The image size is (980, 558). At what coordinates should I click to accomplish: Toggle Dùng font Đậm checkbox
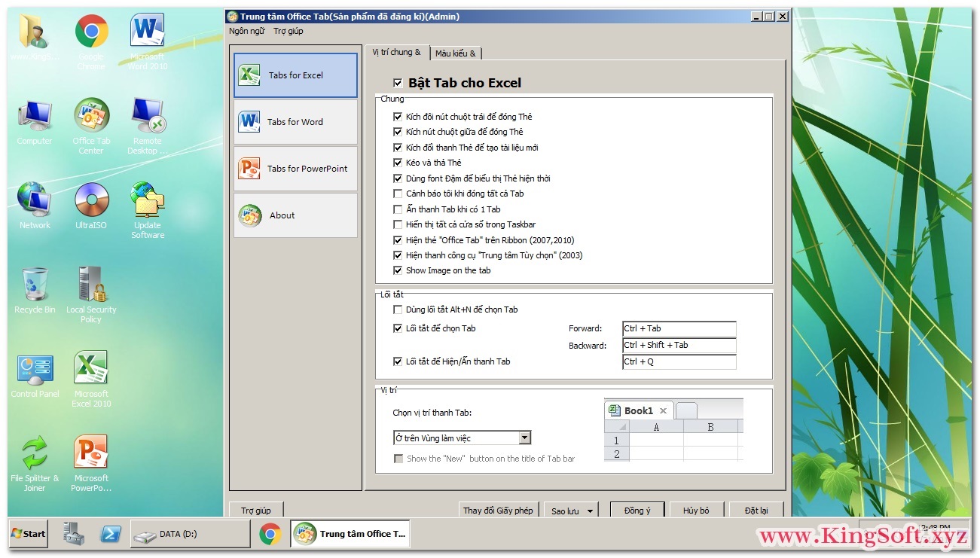click(398, 178)
